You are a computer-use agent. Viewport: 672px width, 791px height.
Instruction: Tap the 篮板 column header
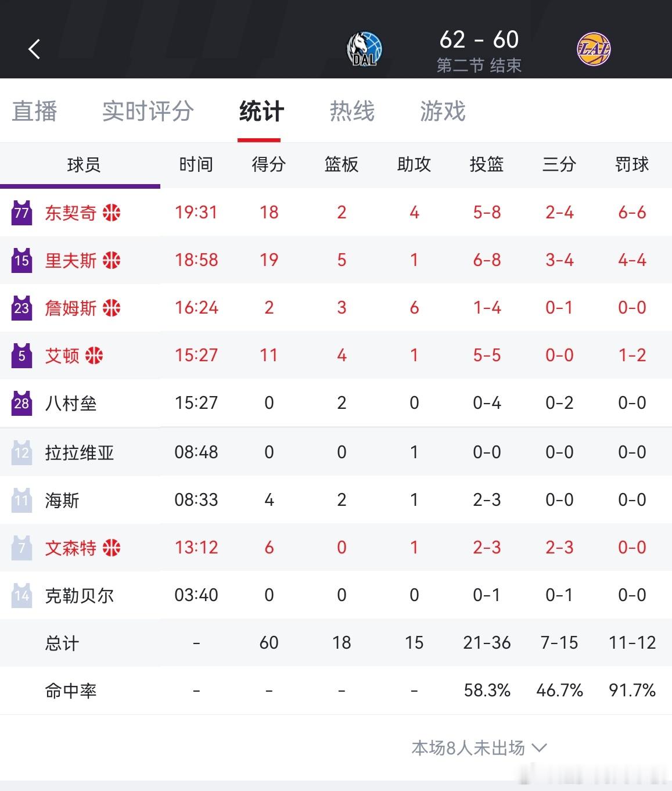tap(342, 164)
